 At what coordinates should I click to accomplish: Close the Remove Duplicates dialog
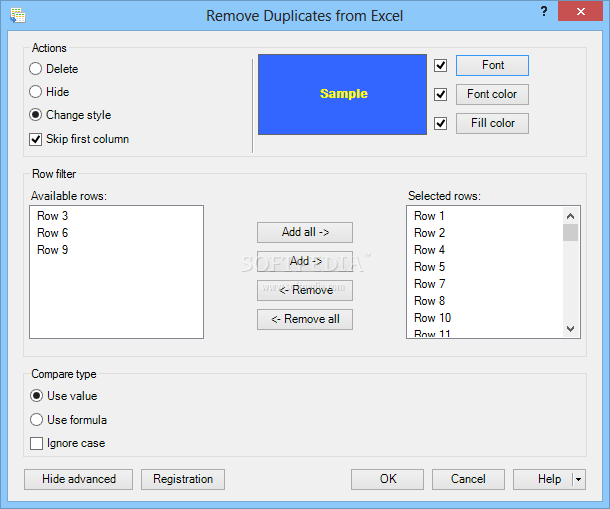(580, 11)
